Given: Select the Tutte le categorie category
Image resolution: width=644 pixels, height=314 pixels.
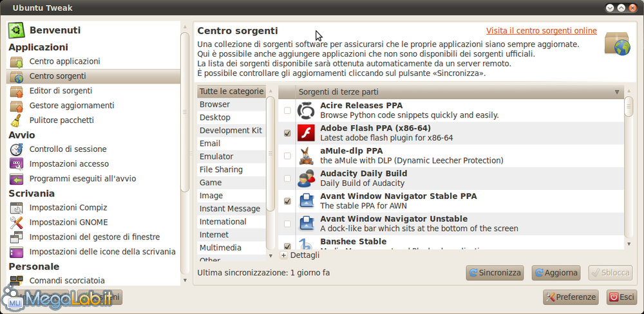Looking at the screenshot, I should coord(231,91).
